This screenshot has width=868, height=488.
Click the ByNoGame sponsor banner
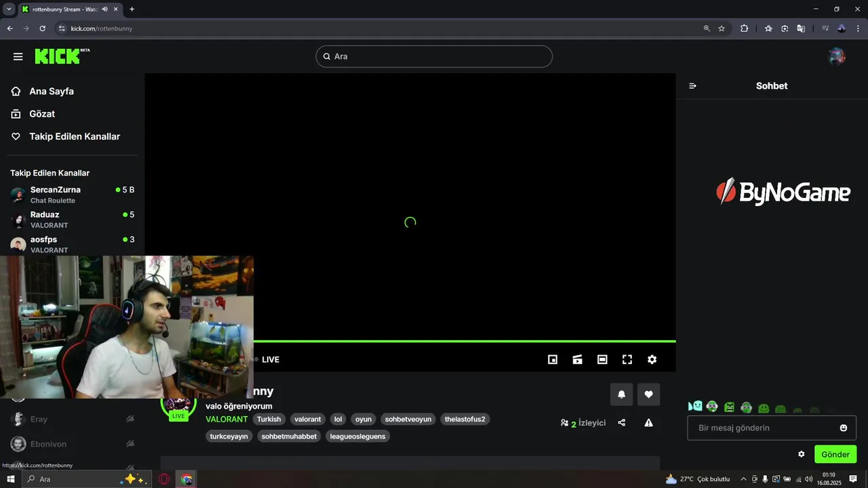pos(783,192)
